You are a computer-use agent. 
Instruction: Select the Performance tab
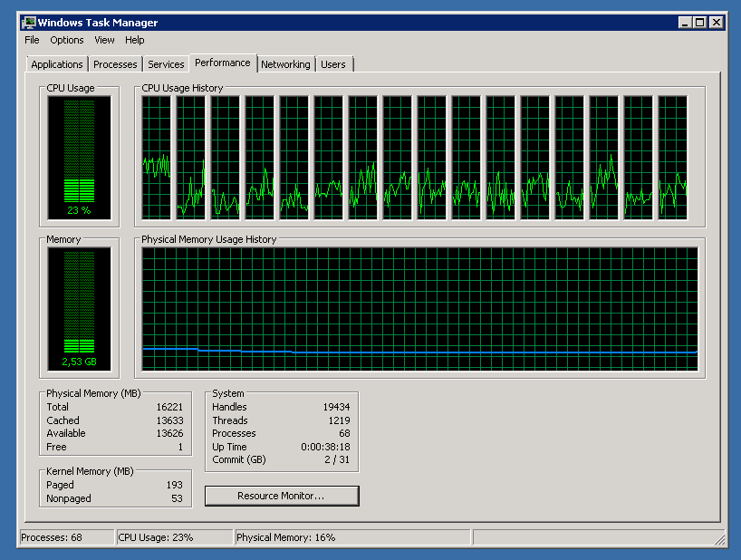(x=223, y=63)
